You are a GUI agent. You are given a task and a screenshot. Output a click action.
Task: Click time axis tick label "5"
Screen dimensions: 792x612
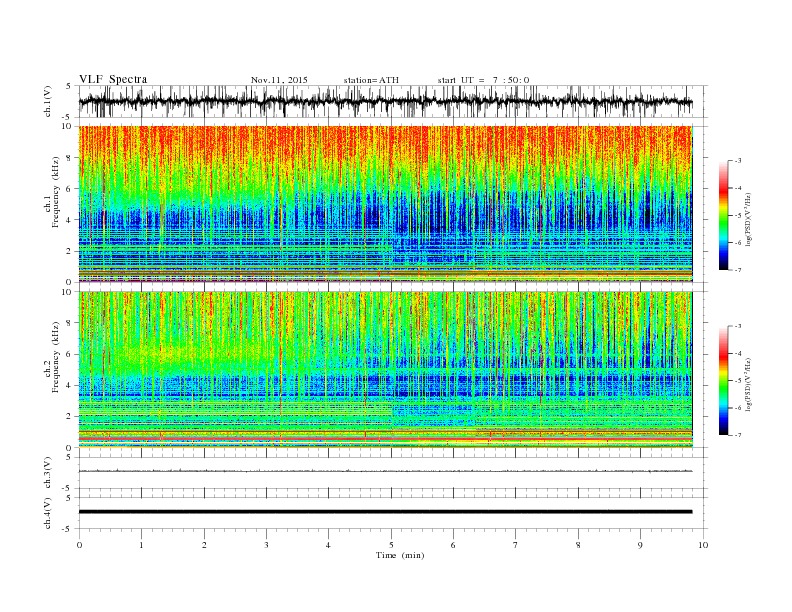coord(391,545)
